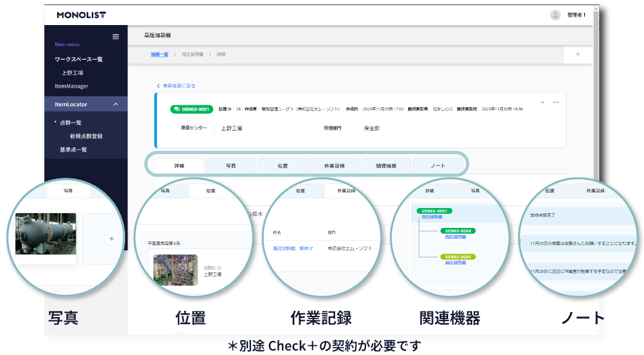Open the user avatar icon beside 管理者1
The width and height of the screenshot is (644, 355).
point(555,15)
